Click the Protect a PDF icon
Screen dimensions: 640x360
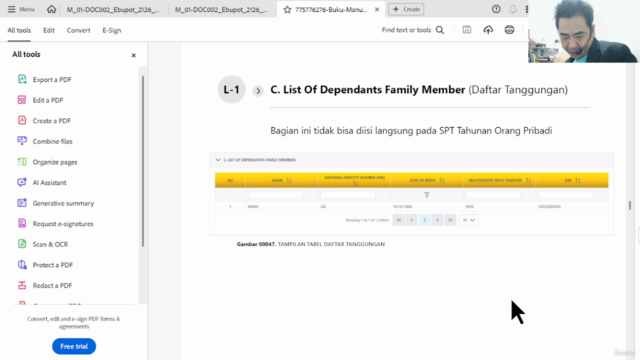22,264
